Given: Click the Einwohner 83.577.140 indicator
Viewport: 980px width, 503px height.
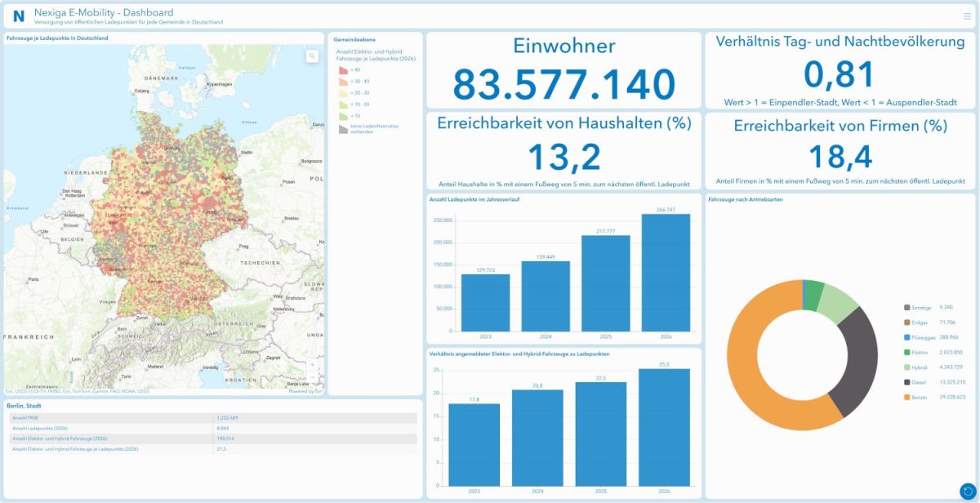Looking at the screenshot, I should click(x=563, y=70).
